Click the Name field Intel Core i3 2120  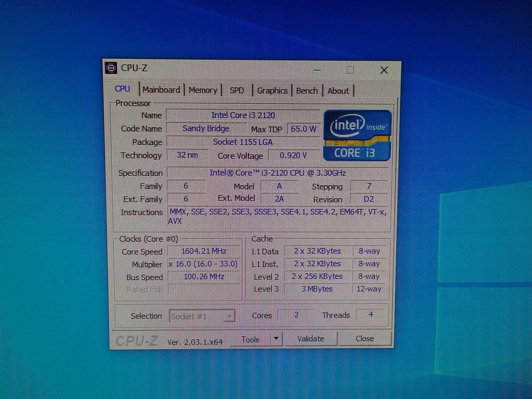tap(243, 115)
